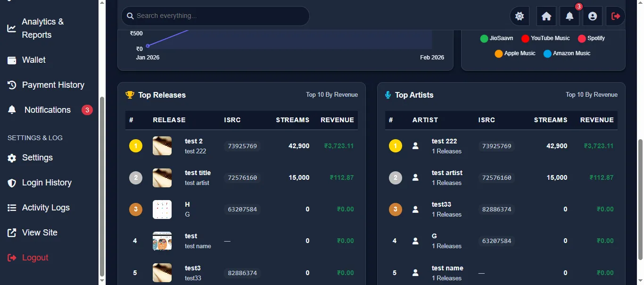
Task: Click the search magnifier icon
Action: 130,16
